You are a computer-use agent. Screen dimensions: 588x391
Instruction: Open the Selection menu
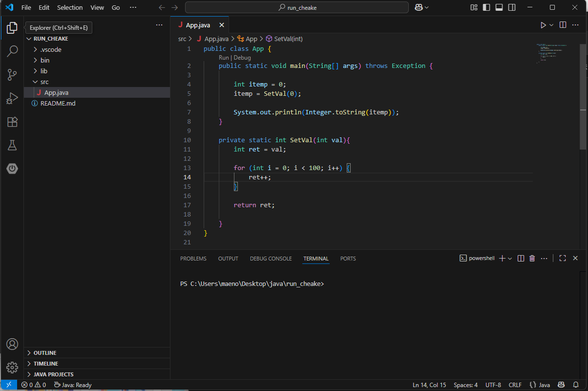tap(70, 7)
